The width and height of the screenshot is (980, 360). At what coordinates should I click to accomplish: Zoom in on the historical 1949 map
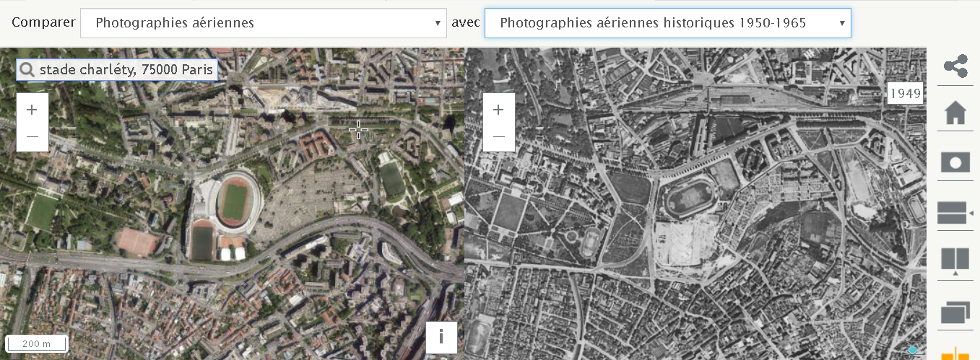[x=498, y=110]
